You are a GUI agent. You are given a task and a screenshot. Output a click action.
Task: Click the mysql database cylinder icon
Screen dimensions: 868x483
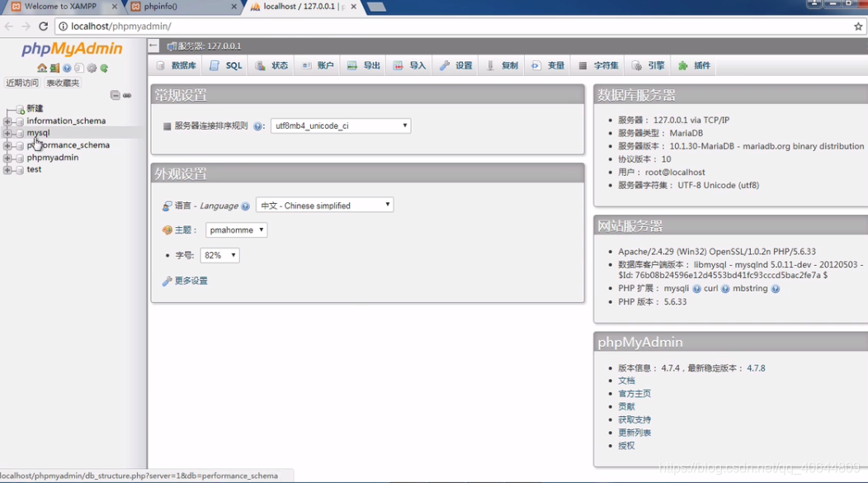20,134
